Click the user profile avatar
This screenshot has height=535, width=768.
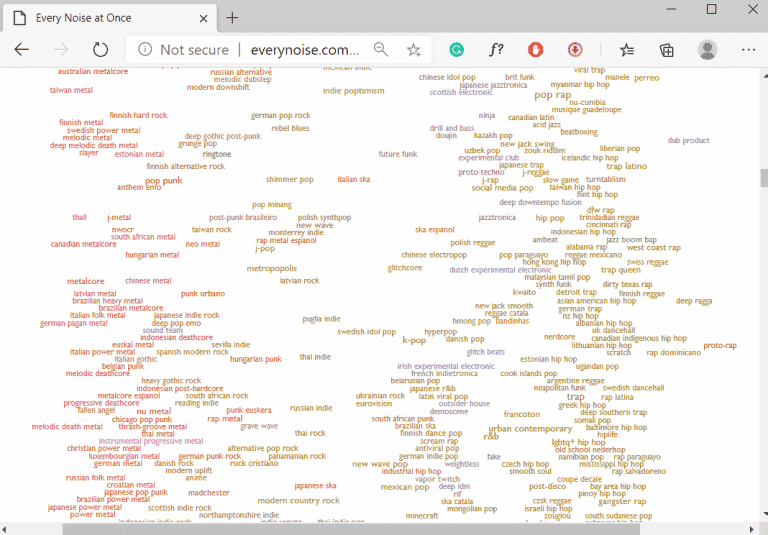pyautogui.click(x=707, y=49)
